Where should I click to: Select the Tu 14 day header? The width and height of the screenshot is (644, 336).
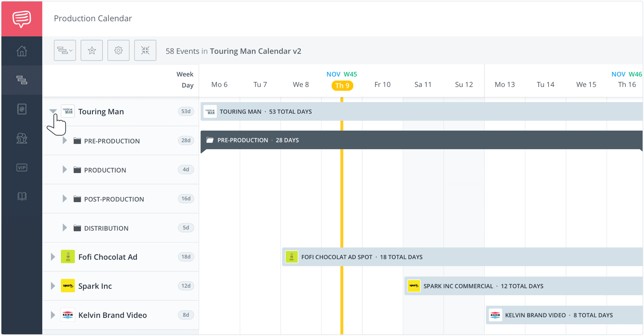[546, 85]
